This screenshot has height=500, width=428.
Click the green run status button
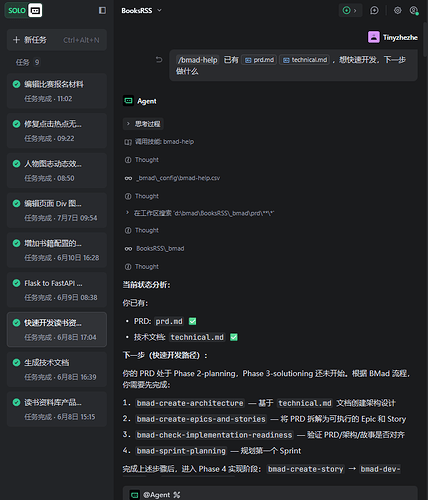click(350, 11)
